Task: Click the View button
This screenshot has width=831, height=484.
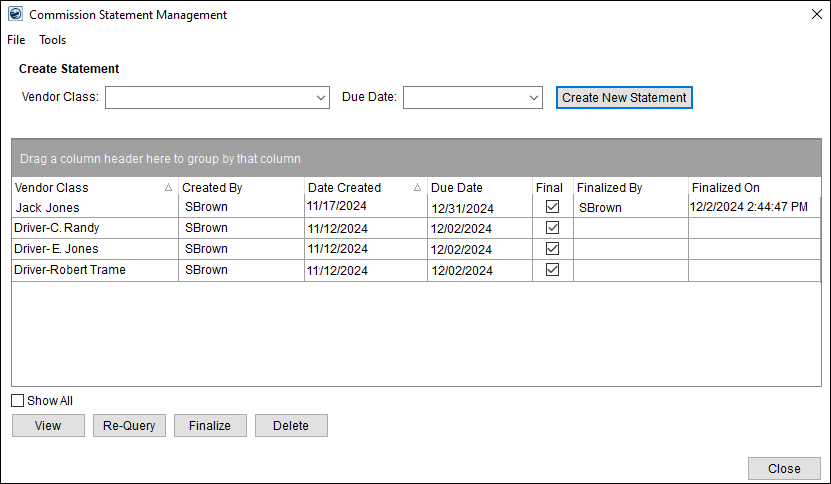Action: [48, 426]
